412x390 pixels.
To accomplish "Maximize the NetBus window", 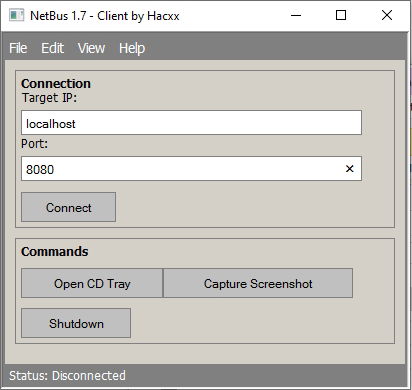I will (341, 15).
